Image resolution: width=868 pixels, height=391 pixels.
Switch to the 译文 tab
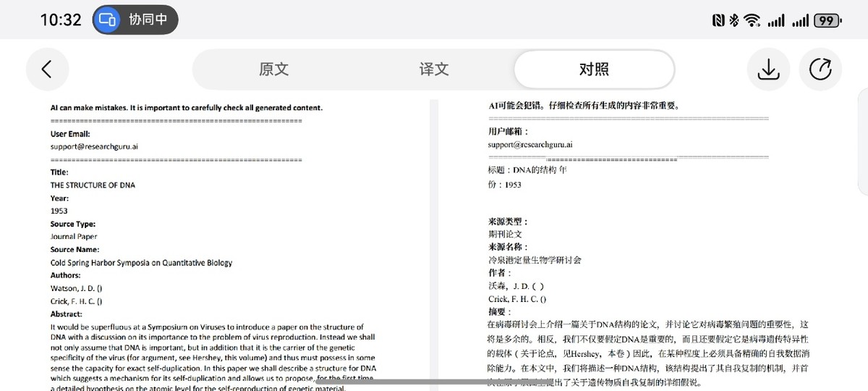(x=434, y=70)
